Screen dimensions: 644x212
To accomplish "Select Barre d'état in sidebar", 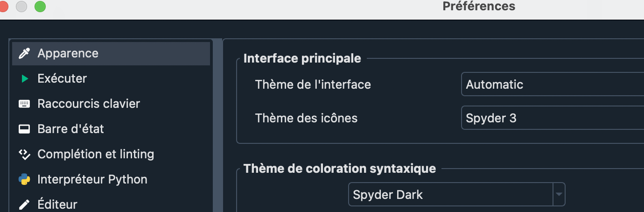I will 70,129.
